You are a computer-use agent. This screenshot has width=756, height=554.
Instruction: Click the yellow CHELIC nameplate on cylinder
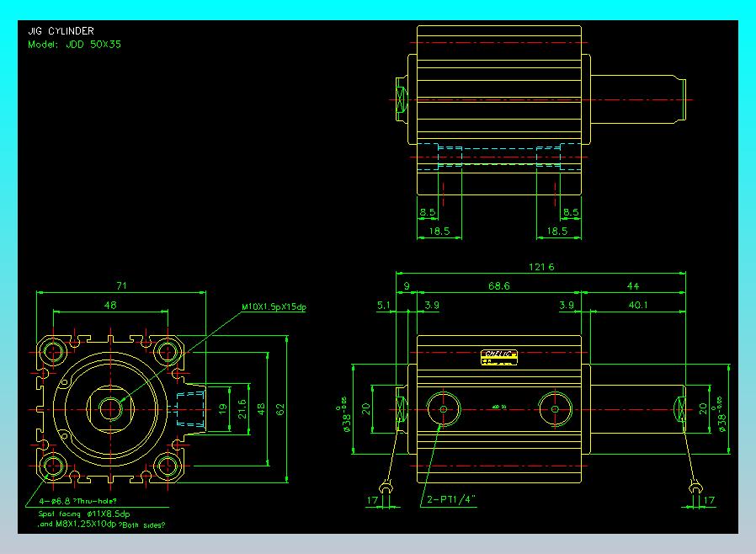coord(499,357)
